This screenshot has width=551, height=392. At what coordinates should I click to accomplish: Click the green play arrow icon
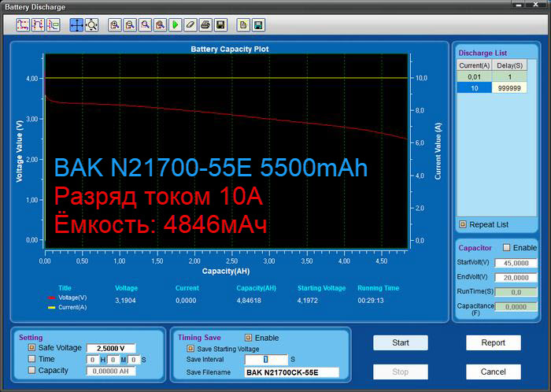[176, 25]
